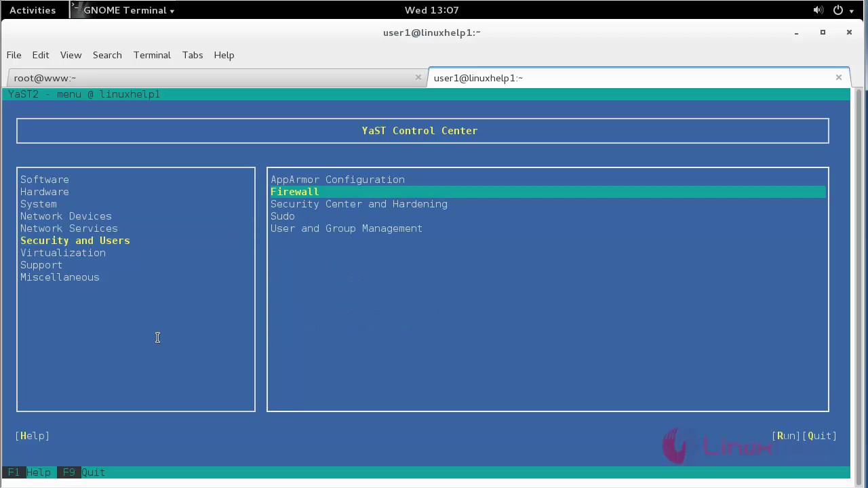Open the Tabs menu
Image resolution: width=868 pixels, height=488 pixels.
(x=193, y=55)
